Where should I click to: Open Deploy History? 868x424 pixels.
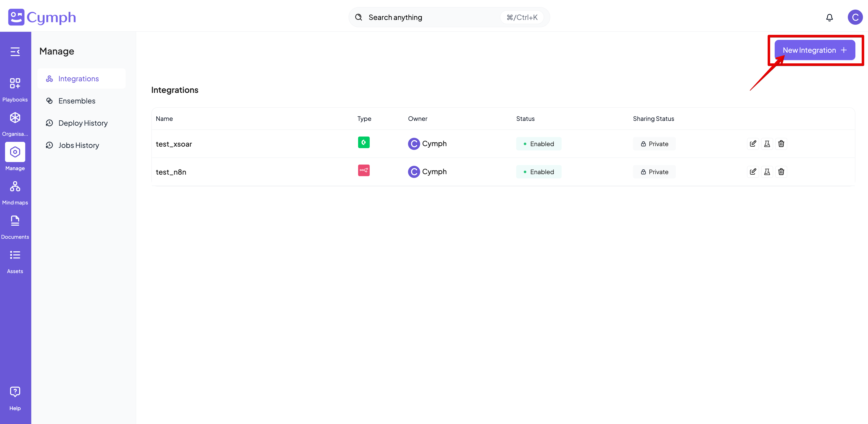(83, 123)
